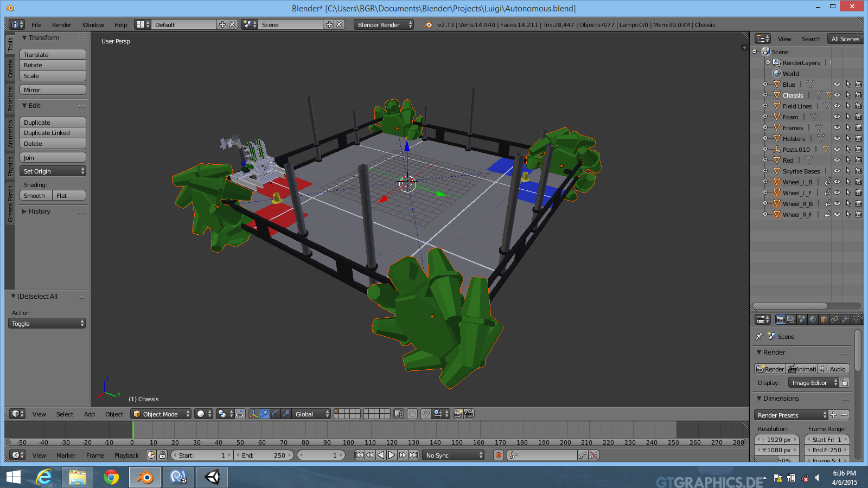This screenshot has height=488, width=868.
Task: Click the Mirror button
Action: pyautogui.click(x=53, y=89)
